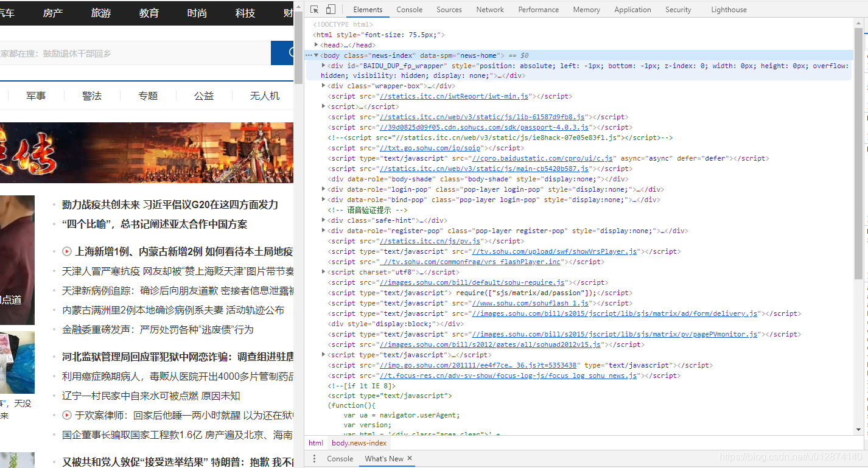Open 旅游 in the top navigation
The height and width of the screenshot is (468, 868).
click(x=101, y=13)
